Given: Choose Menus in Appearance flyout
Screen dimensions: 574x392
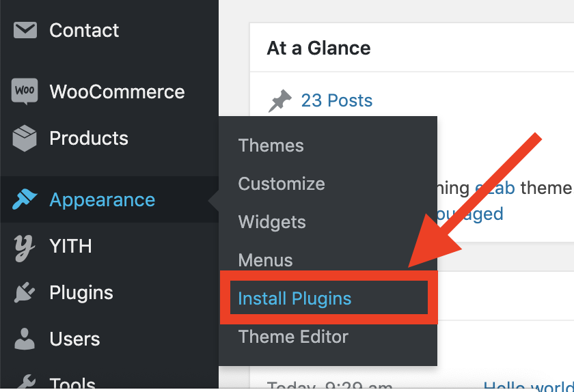Looking at the screenshot, I should coord(265,260).
